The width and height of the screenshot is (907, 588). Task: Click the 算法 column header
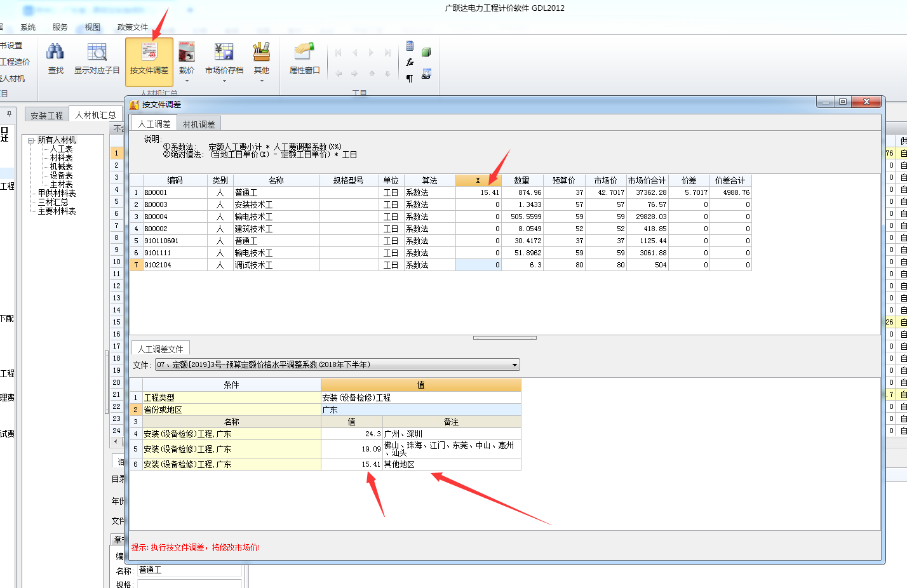tap(429, 180)
